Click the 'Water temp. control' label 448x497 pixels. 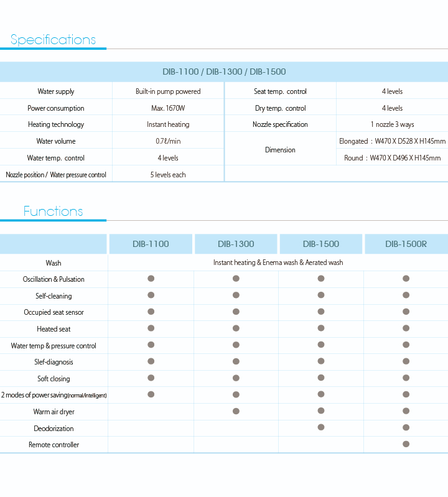click(x=56, y=158)
